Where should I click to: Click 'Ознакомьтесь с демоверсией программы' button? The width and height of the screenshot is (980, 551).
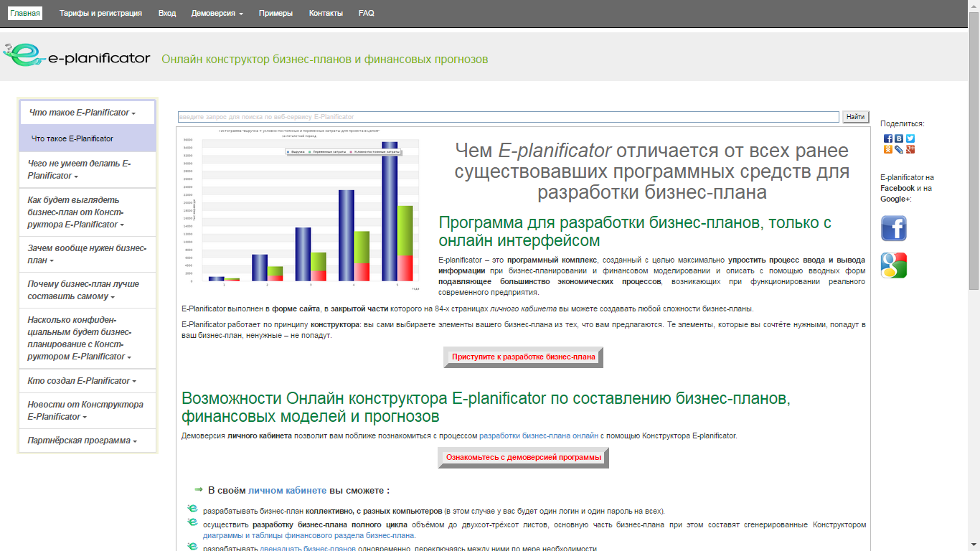523,457
